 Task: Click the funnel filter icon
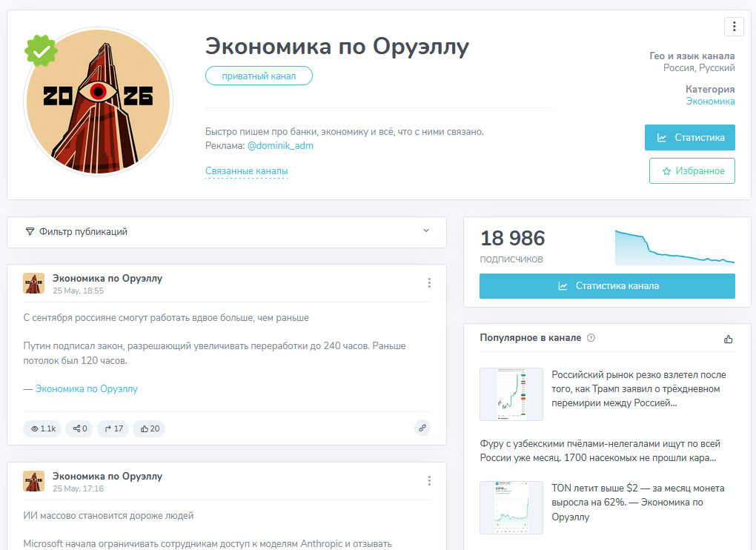point(30,232)
